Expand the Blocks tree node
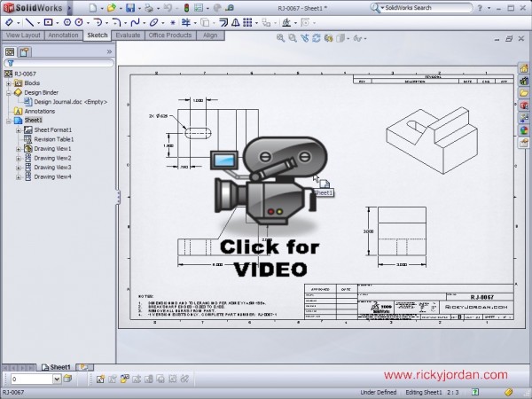Image resolution: width=532 pixels, height=399 pixels. click(9, 82)
